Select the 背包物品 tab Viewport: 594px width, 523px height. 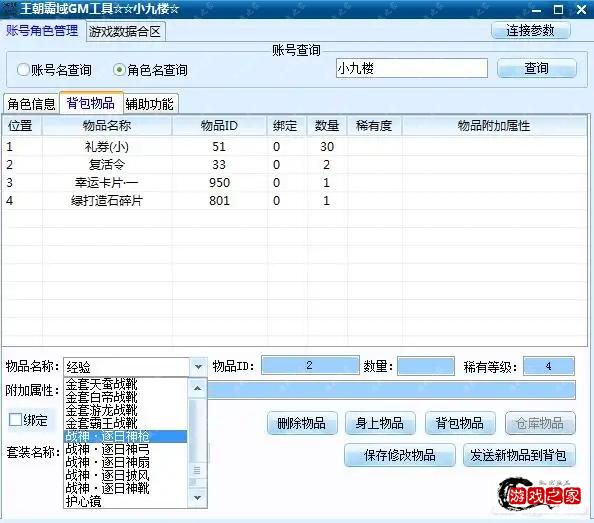[91, 103]
